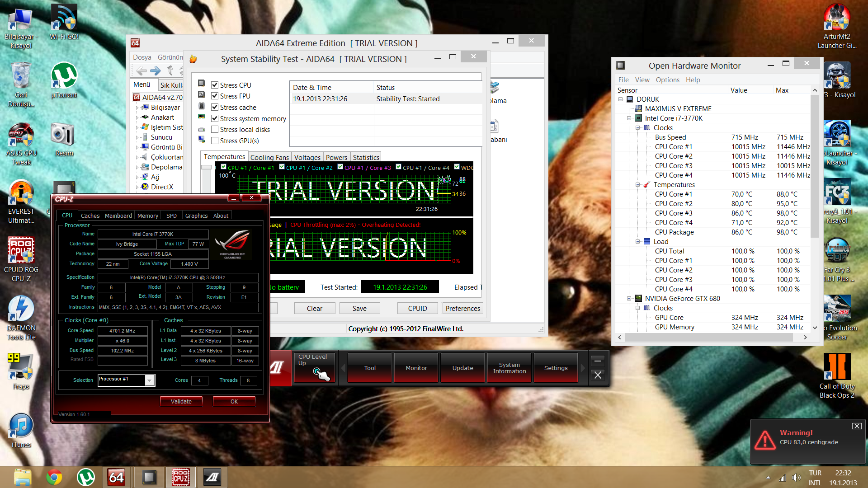The width and height of the screenshot is (868, 488).
Task: Collapse the Temperatures node in Hardware Monitor
Action: point(637,184)
